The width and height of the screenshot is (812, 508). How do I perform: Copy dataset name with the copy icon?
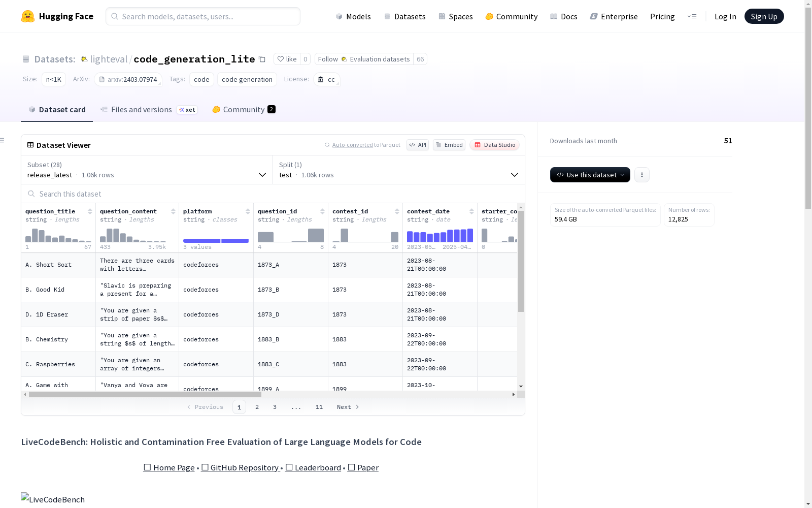(x=262, y=59)
